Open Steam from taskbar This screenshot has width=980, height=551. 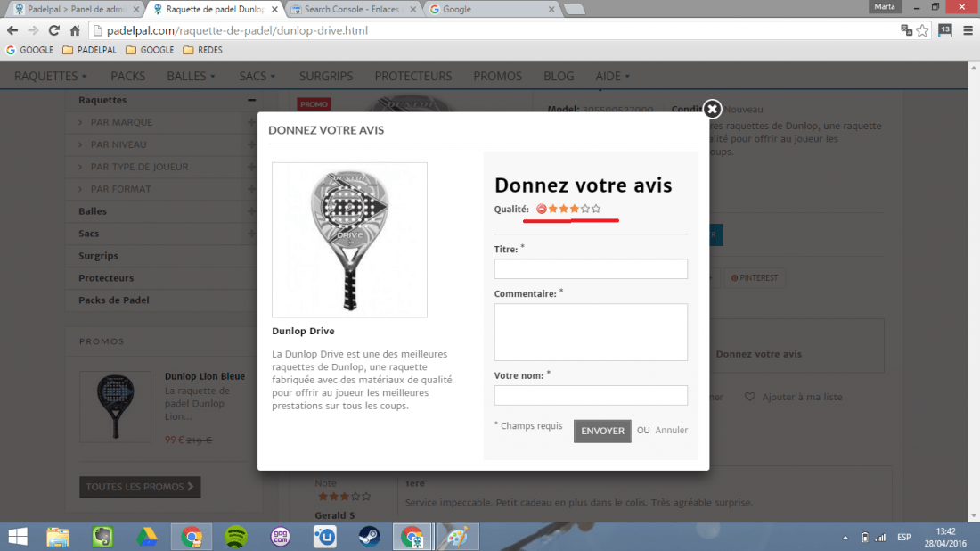[x=370, y=537]
